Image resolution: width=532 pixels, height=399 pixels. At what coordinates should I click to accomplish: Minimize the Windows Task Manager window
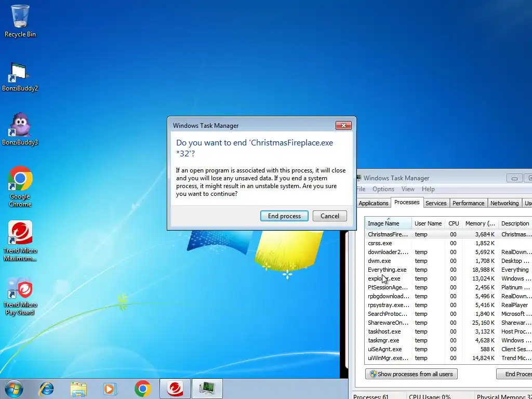point(514,178)
